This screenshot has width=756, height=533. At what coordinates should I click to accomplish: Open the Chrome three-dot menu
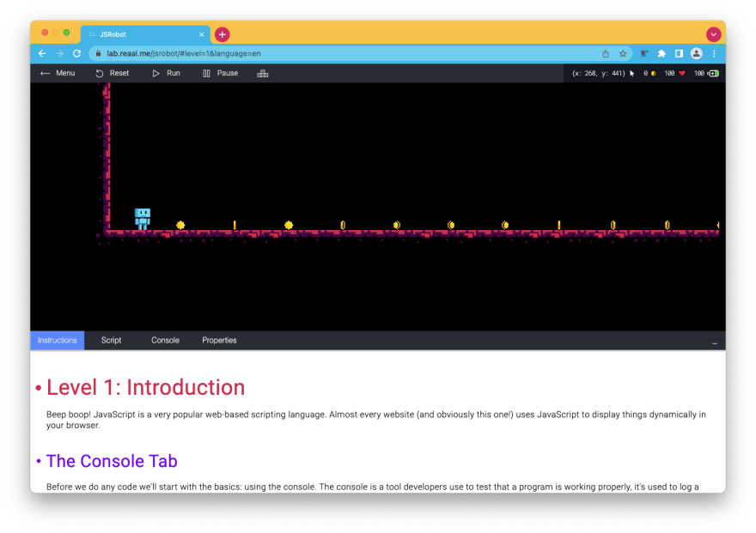(x=714, y=53)
